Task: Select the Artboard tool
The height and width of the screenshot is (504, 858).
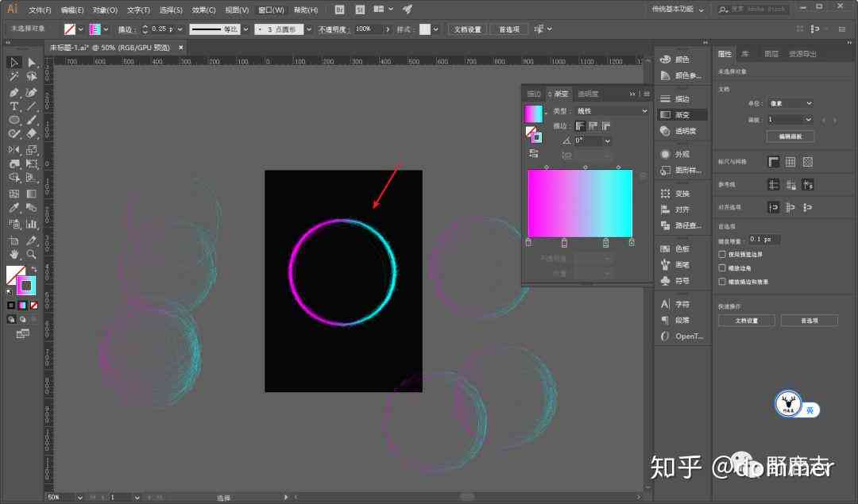Action: coord(14,240)
